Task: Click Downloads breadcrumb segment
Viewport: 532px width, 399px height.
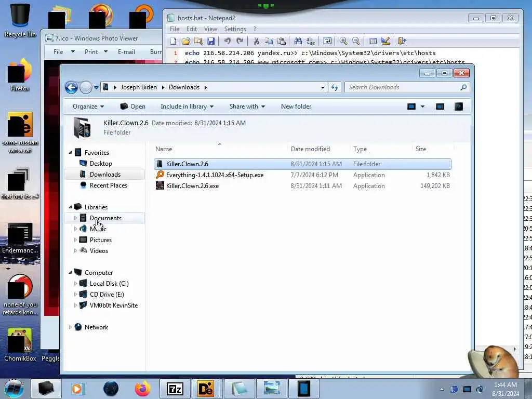Action: [184, 87]
